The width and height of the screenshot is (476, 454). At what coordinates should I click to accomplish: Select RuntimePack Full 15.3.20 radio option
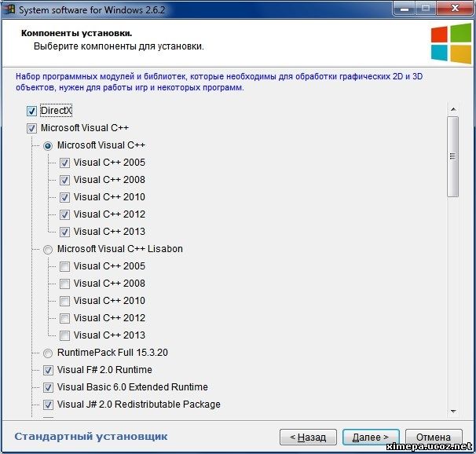[x=49, y=353]
